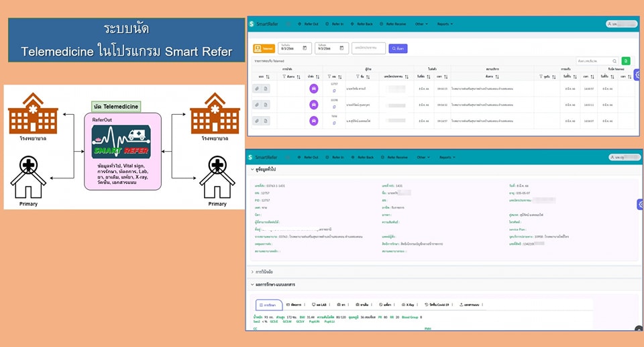Screen dimensions: 644x347
Task: Open Refer In in the patient detail window navbar
Action: [x=335, y=157]
